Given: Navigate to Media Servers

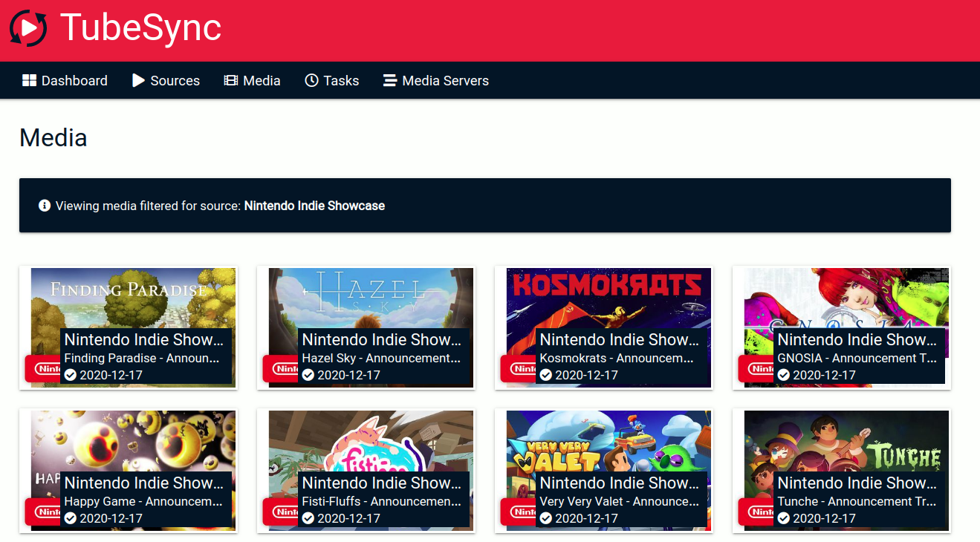Looking at the screenshot, I should (435, 80).
